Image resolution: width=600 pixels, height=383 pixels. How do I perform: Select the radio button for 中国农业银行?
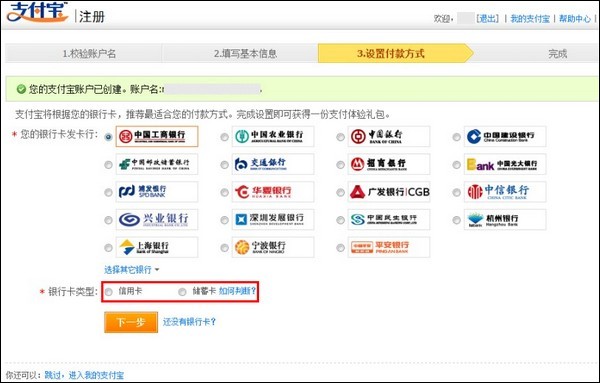225,137
